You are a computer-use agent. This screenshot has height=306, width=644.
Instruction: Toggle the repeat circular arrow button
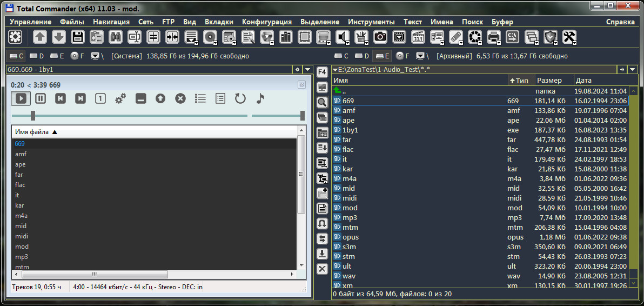pos(240,98)
